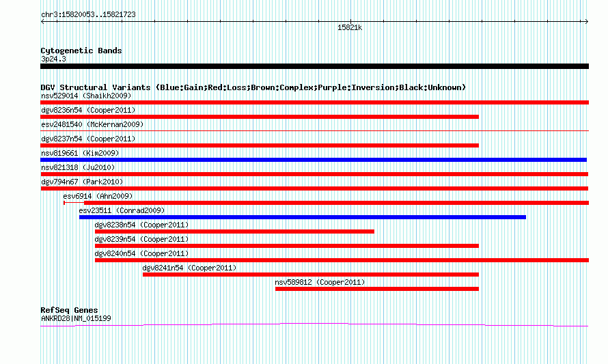Click the black 3p24.3 cytogenetic band bar
Viewport: 608px width, 364px height.
click(314, 66)
